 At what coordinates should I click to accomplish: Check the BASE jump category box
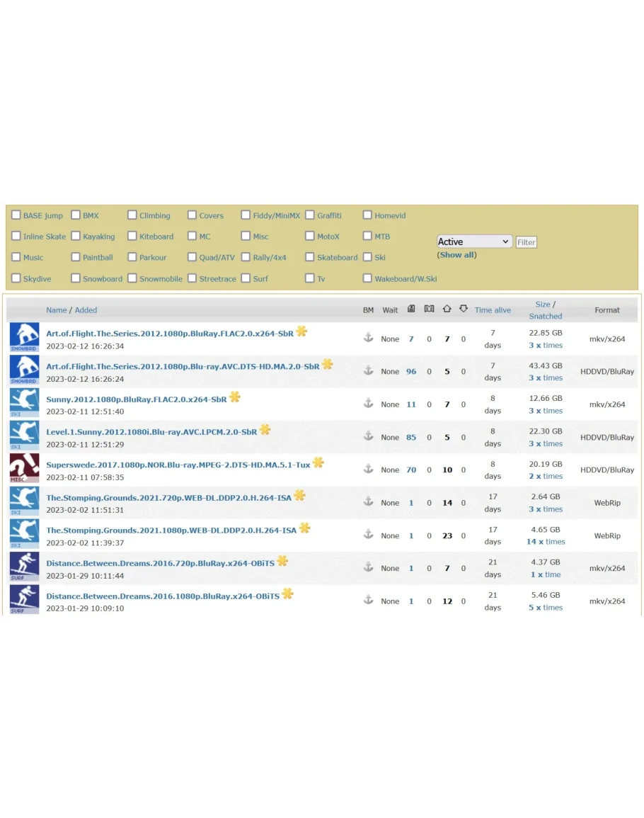(16, 215)
